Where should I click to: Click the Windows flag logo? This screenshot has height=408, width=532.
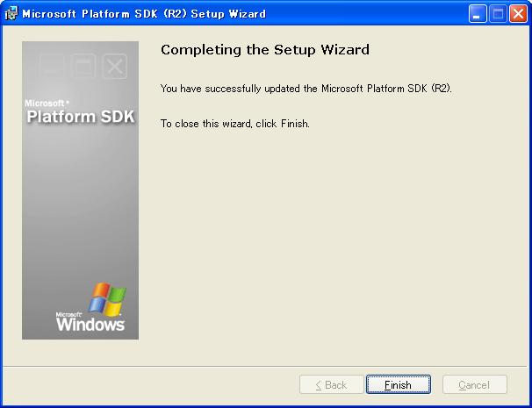107,298
